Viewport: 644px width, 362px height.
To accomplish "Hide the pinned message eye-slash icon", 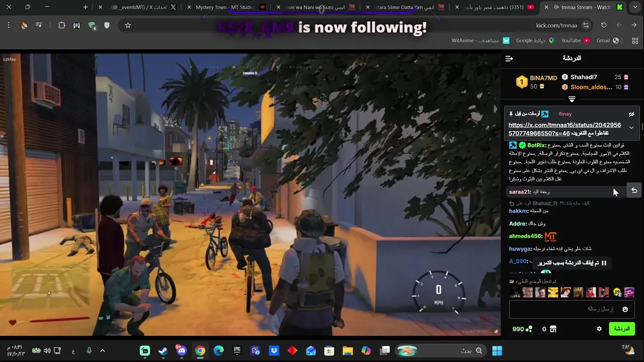I will coord(631,114).
